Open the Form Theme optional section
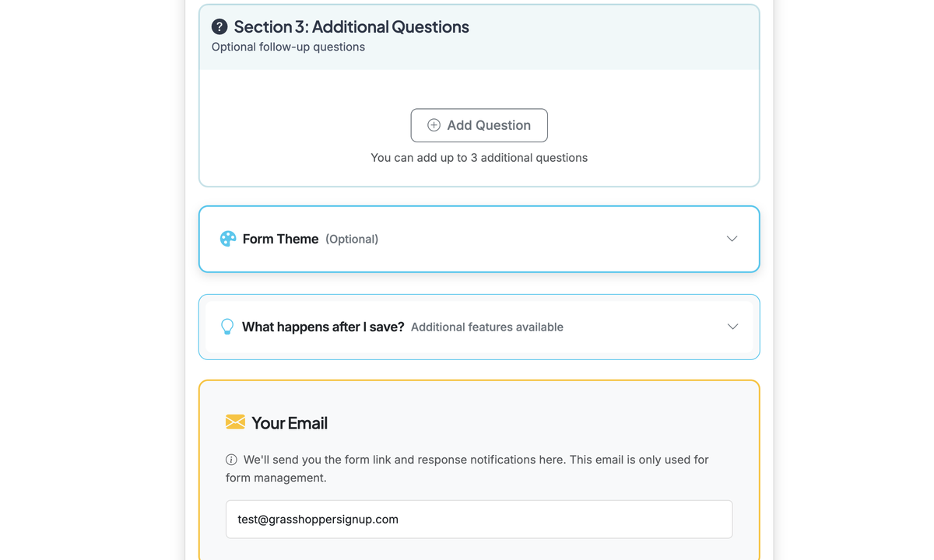The image size is (934, 560). (479, 239)
